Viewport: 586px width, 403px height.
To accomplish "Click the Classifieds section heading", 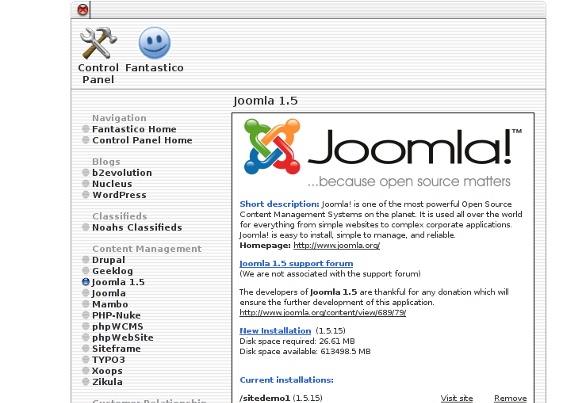I will click(x=120, y=216).
